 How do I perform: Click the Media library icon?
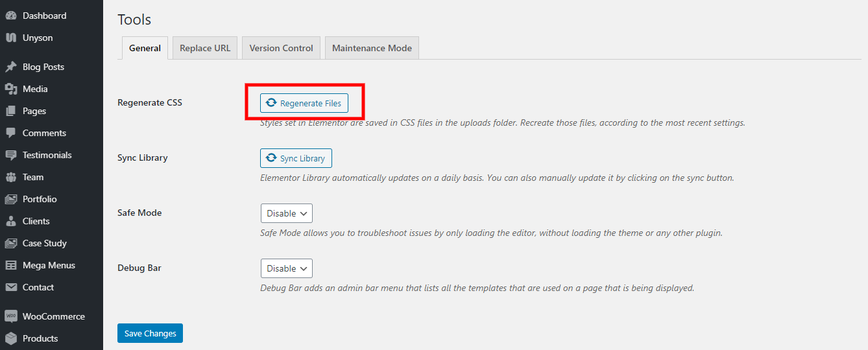pyautogui.click(x=11, y=89)
